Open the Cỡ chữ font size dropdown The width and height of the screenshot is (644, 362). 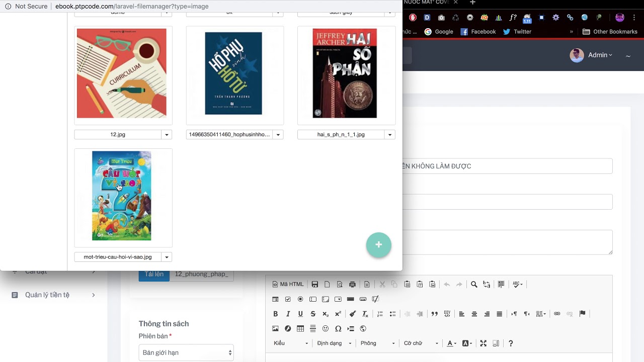421,343
